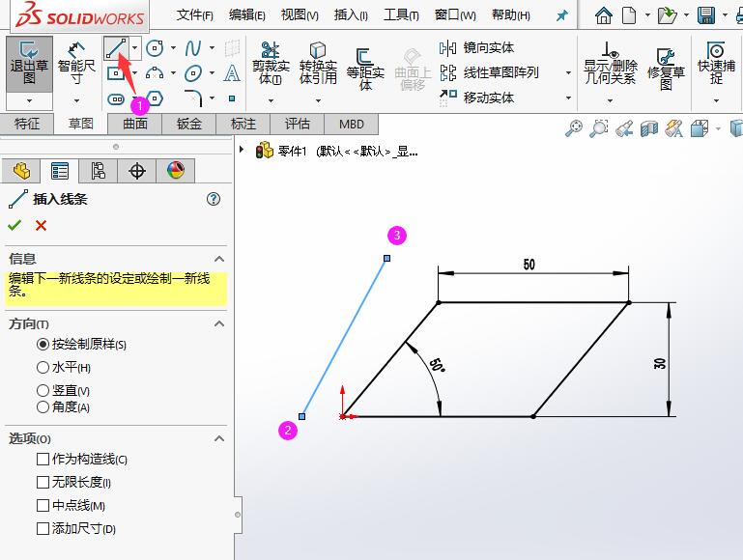Viewport: 743px width, 560px height.
Task: Switch to the 特征 tab
Action: pos(27,124)
